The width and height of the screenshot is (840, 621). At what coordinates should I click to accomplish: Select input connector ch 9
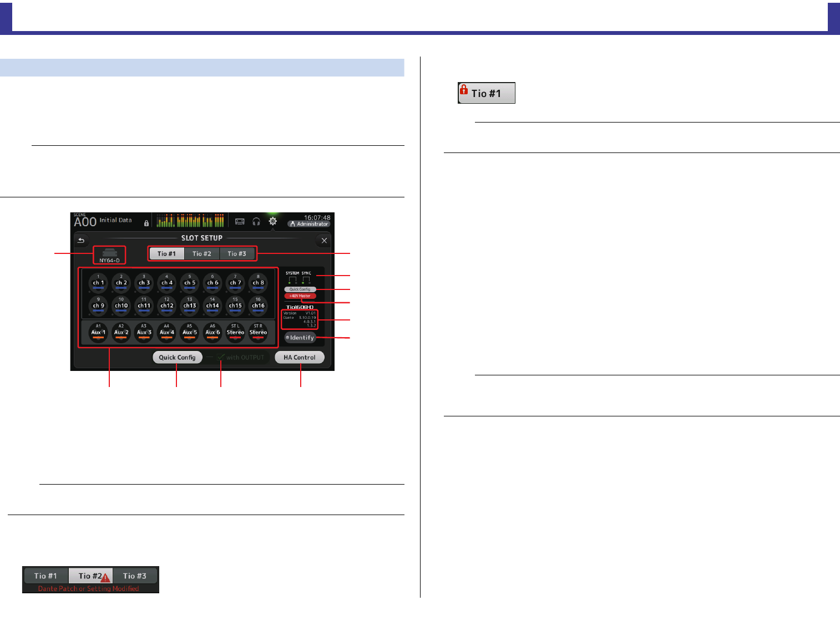coord(98,305)
